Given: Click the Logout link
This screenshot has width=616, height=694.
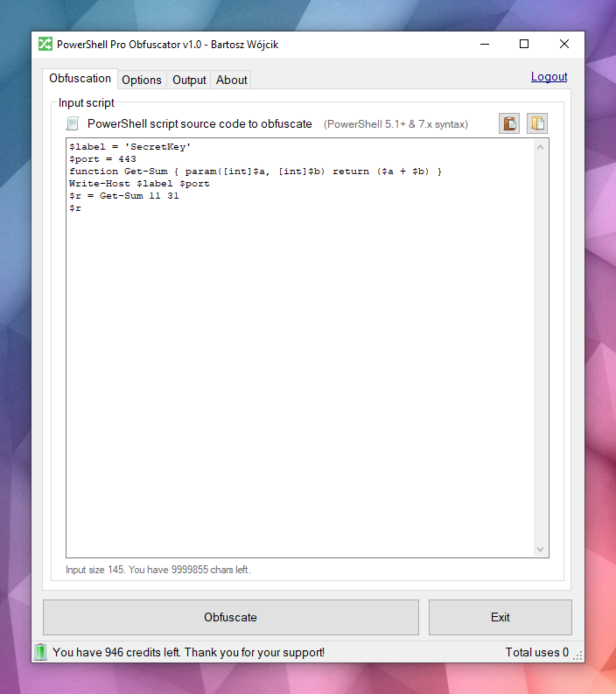Looking at the screenshot, I should [549, 76].
